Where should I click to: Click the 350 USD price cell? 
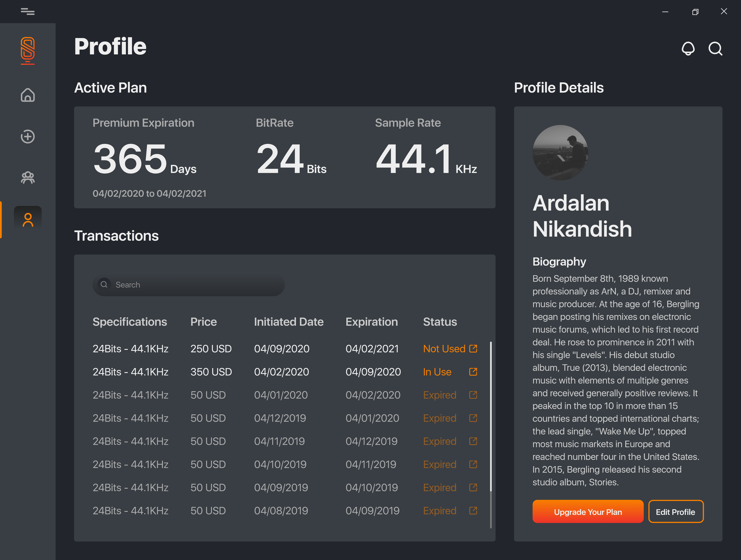211,372
